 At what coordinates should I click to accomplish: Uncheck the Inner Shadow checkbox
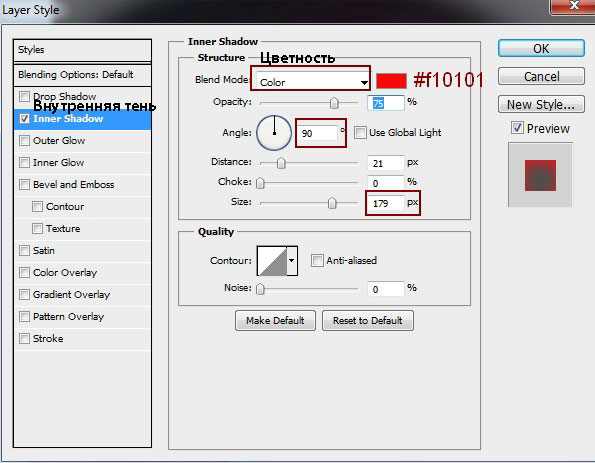point(24,118)
